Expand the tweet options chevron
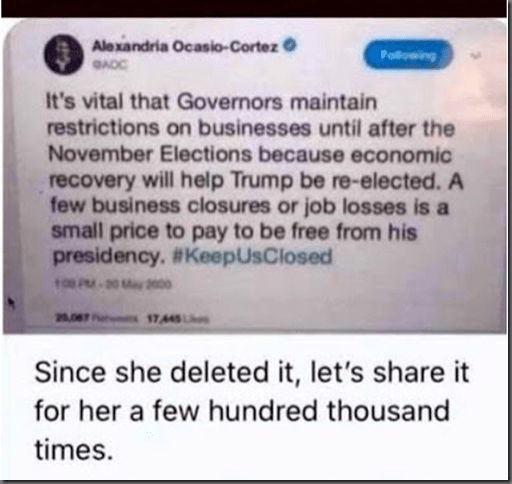The image size is (512, 484). pos(477,55)
